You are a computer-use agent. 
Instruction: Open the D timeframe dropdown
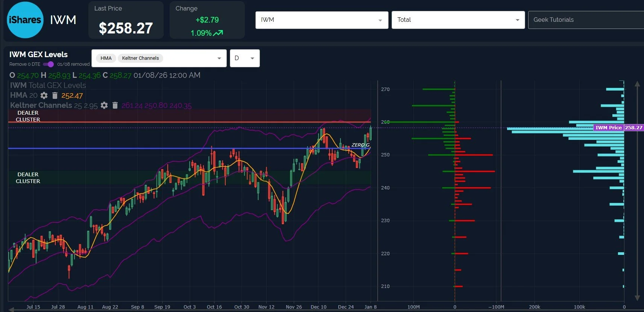[245, 58]
